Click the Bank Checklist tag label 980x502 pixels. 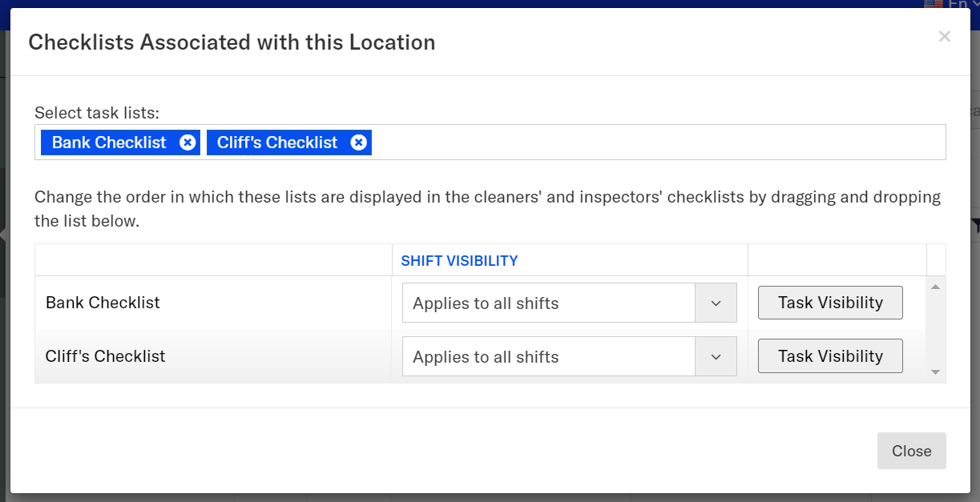[109, 143]
